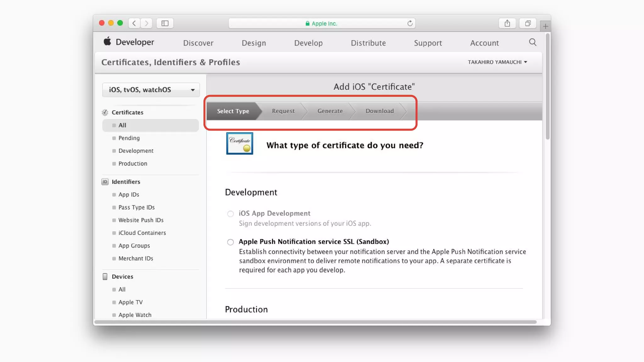Image resolution: width=644 pixels, height=362 pixels.
Task: Click the Apple Inc. address bar
Action: (321, 24)
